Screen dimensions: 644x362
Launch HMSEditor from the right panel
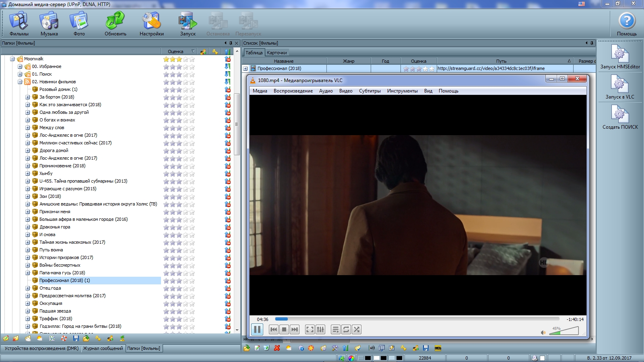[620, 57]
